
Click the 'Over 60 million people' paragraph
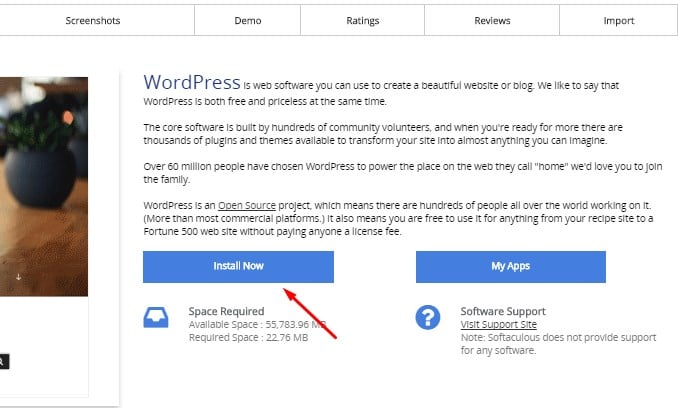point(403,173)
